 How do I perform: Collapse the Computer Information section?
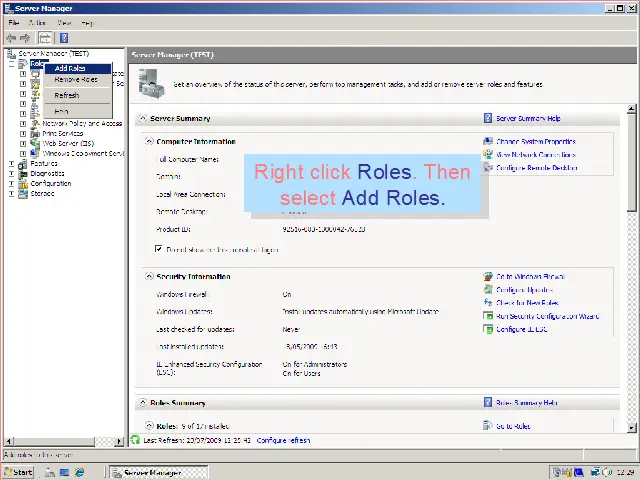point(149,141)
